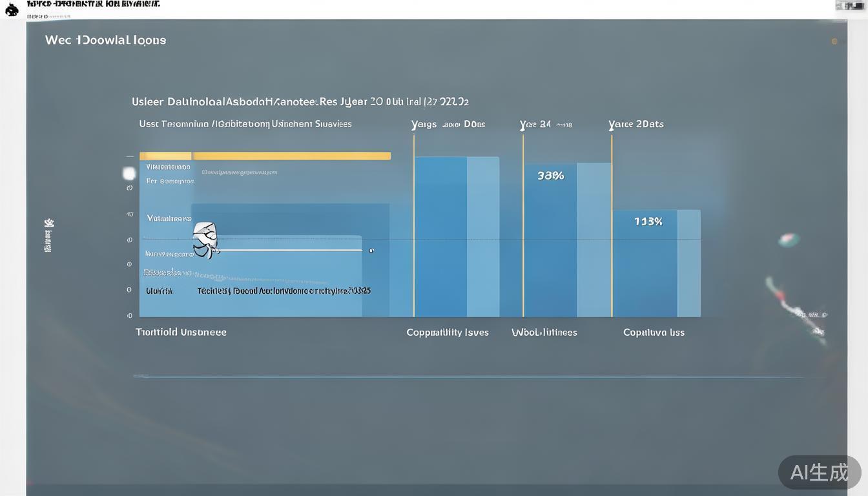Image resolution: width=868 pixels, height=496 pixels.
Task: Click the black logo icon in top-left corner
Action: [12, 9]
